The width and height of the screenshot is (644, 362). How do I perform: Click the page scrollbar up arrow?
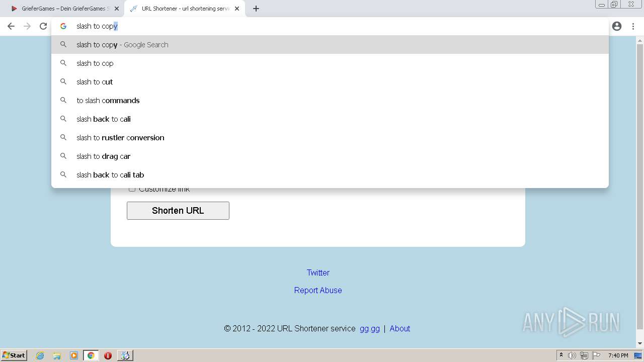click(640, 40)
